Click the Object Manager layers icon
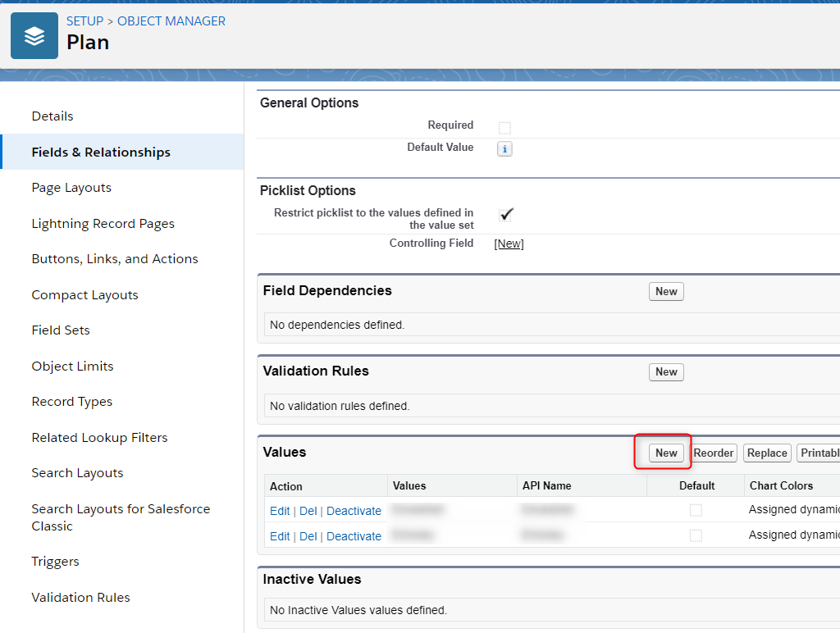This screenshot has width=840, height=633. (x=34, y=36)
